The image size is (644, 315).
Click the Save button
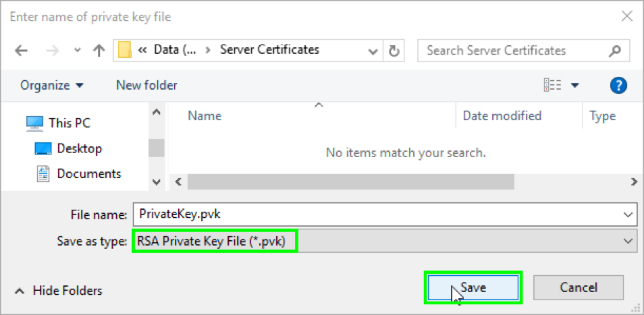click(473, 287)
